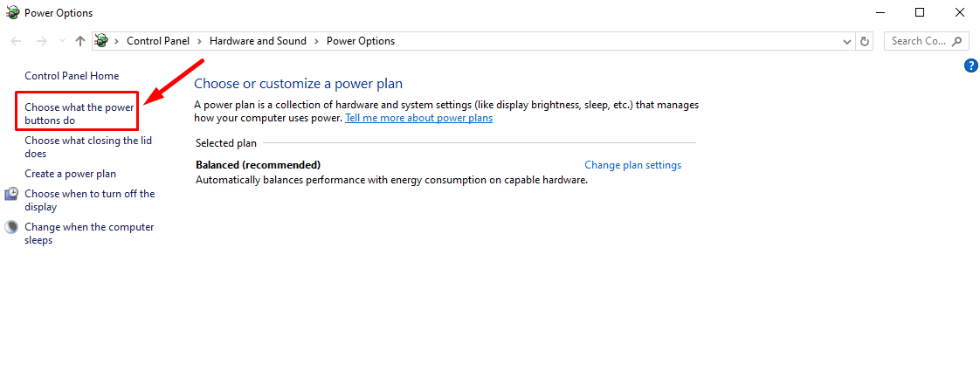Viewport: 980px width, 365px height.
Task: Open the Change plan settings link
Action: [x=632, y=165]
